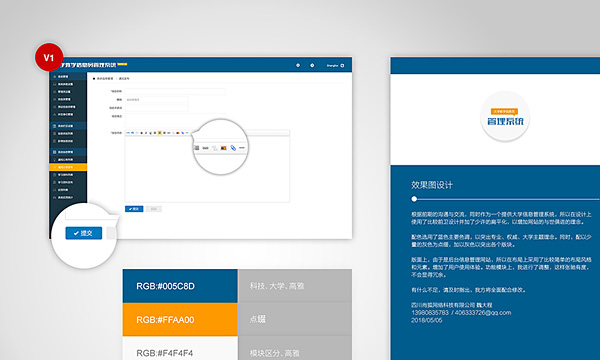Image resolution: width=600 pixels, height=360 pixels.
Task: Focus the first text field of the form
Action: click(175, 91)
